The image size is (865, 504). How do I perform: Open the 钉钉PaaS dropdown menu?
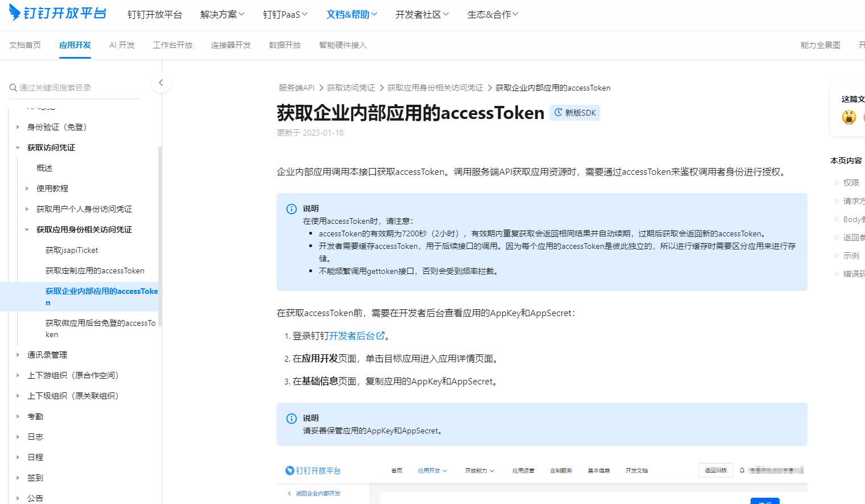click(x=285, y=14)
